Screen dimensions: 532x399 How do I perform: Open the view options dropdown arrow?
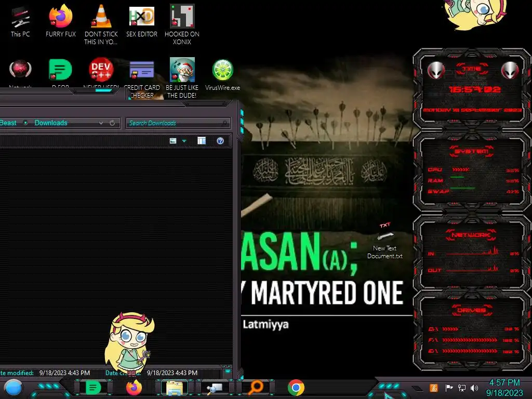click(x=184, y=141)
